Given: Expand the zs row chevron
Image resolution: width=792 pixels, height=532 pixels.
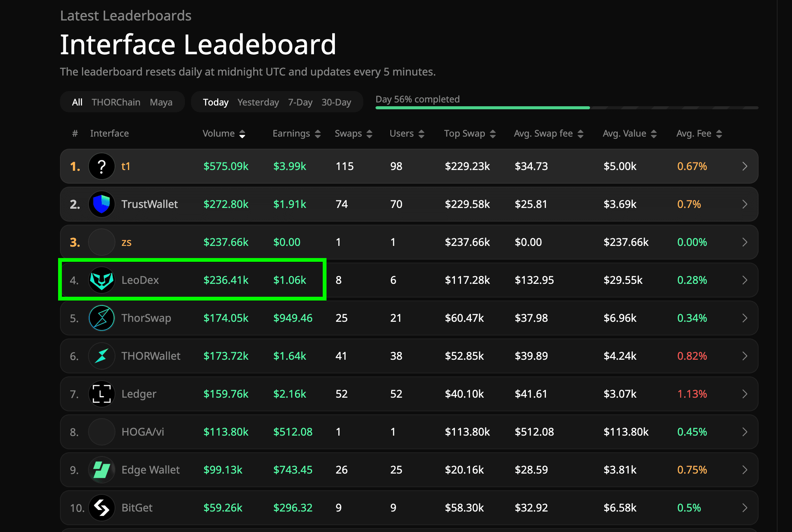Looking at the screenshot, I should 745,242.
